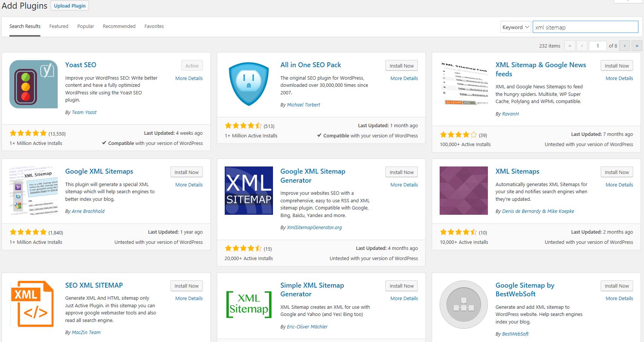
Task: Visit author RavanH link
Action: (511, 114)
